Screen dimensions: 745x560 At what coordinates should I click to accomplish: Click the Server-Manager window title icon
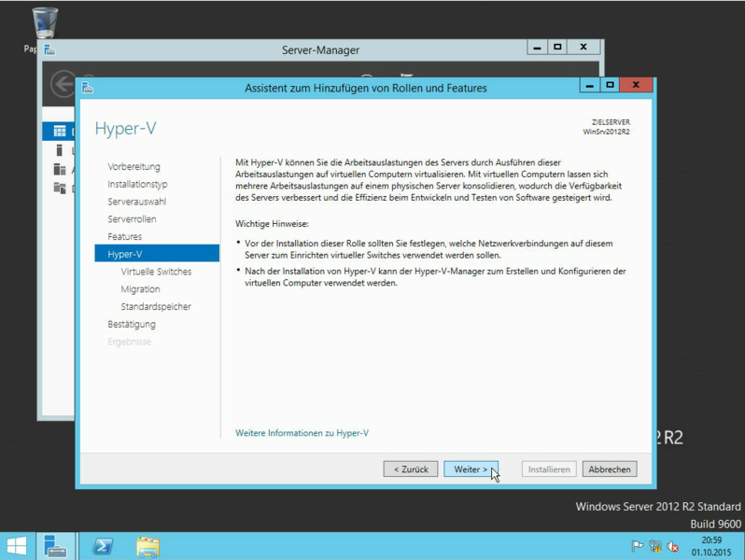[x=49, y=49]
